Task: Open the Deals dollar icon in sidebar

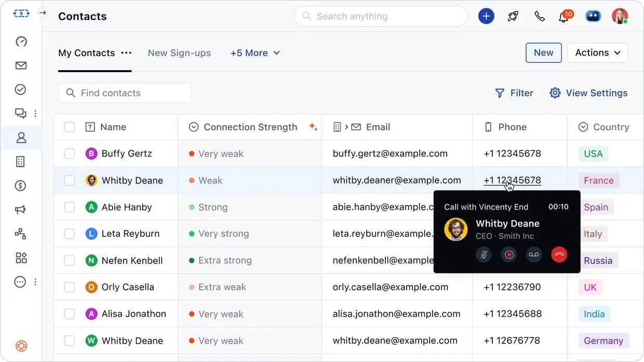Action: (x=21, y=185)
